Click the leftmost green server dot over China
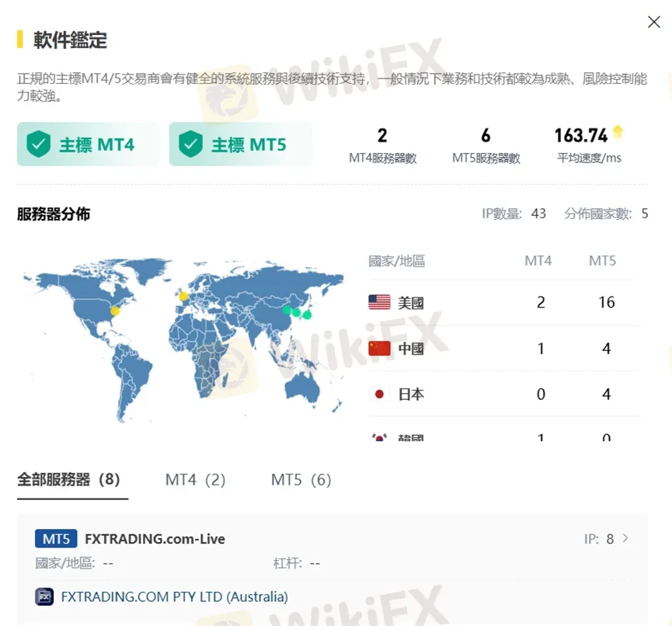Image resolution: width=672 pixels, height=626 pixels. pos(287,309)
